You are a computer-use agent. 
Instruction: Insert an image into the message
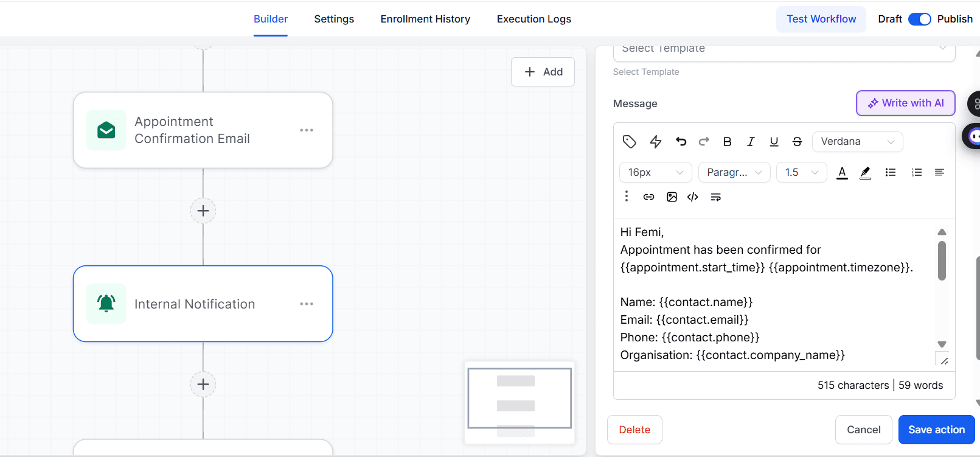(672, 197)
